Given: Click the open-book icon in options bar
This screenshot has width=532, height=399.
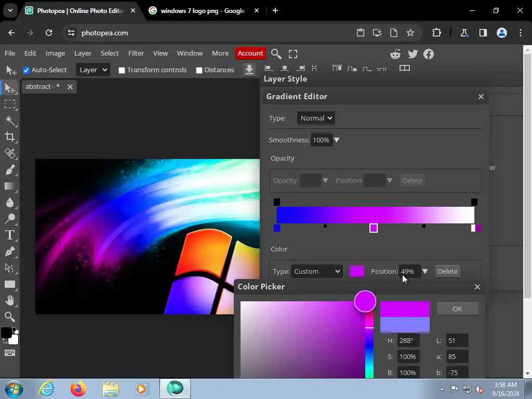Looking at the screenshot, I should tap(405, 68).
